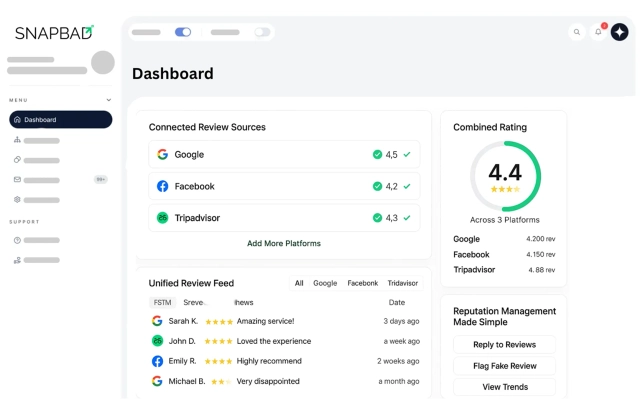Click the checkmark at Tripadvisor row end
Viewport: 640px width, 410px height.
point(407,217)
